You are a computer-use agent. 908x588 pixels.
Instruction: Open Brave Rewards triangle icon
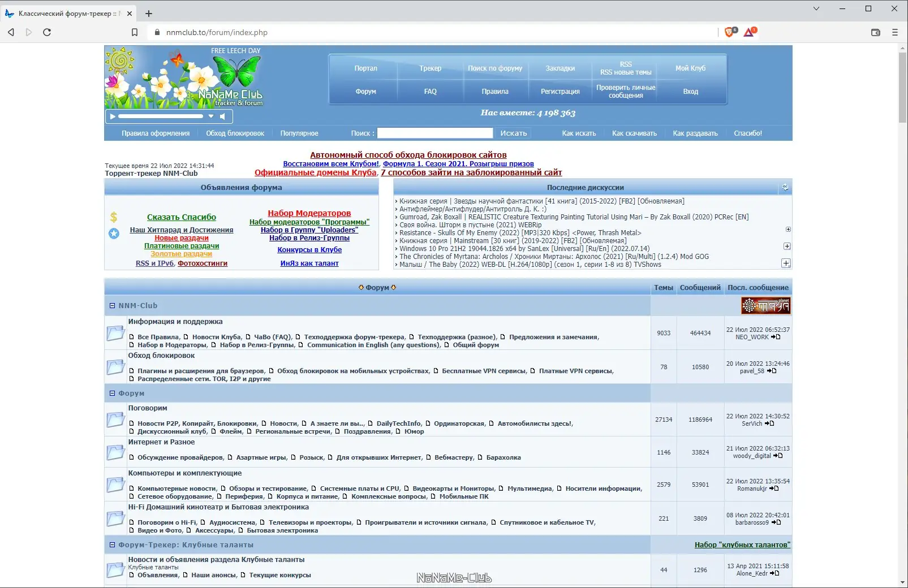pos(750,32)
